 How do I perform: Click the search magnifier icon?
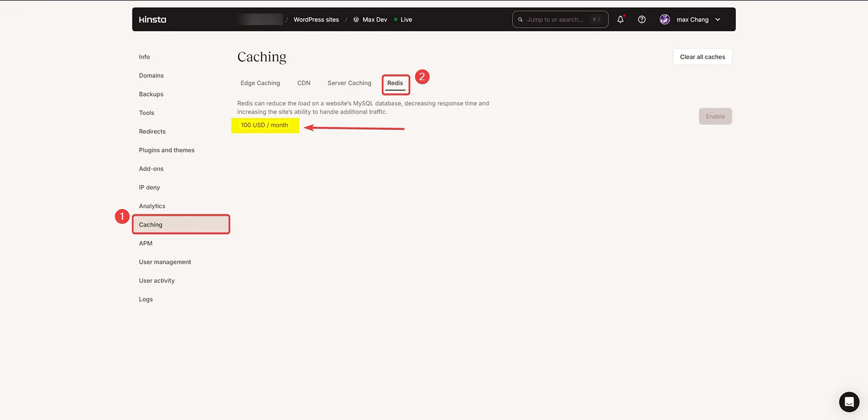click(x=520, y=20)
